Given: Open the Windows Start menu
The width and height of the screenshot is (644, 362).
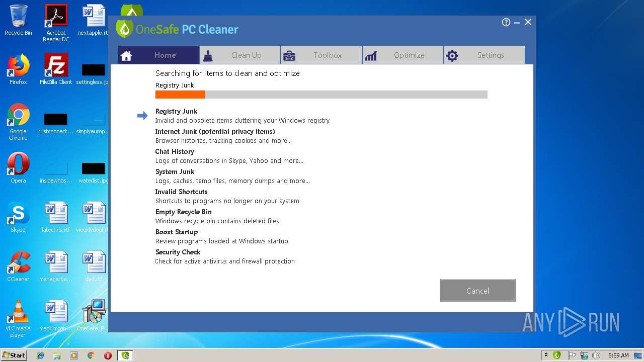Looking at the screenshot, I should [14, 355].
